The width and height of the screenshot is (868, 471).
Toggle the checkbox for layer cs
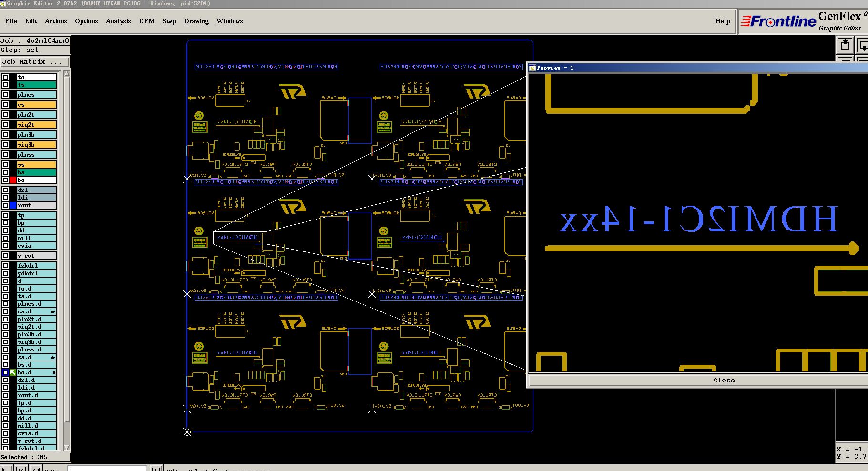click(5, 105)
